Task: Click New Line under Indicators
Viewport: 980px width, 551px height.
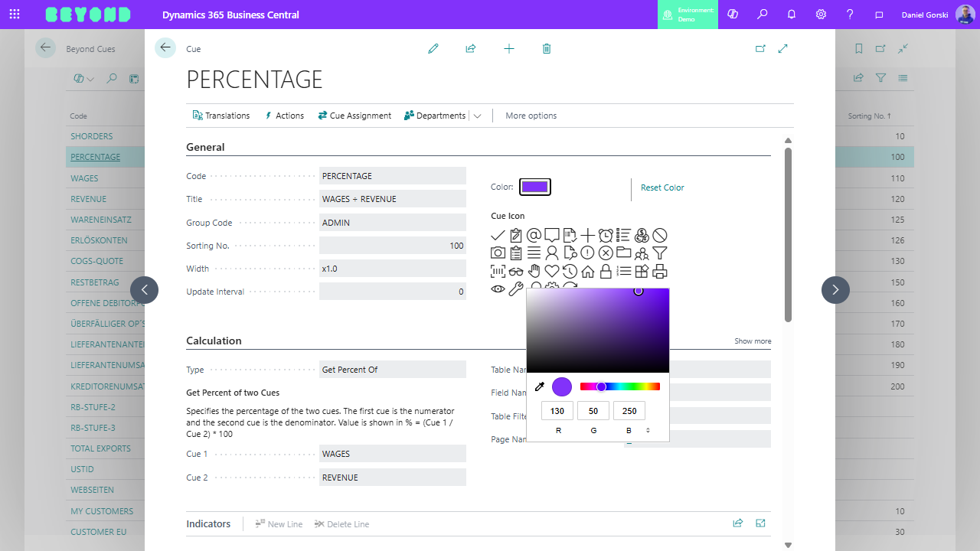Action: tap(279, 523)
